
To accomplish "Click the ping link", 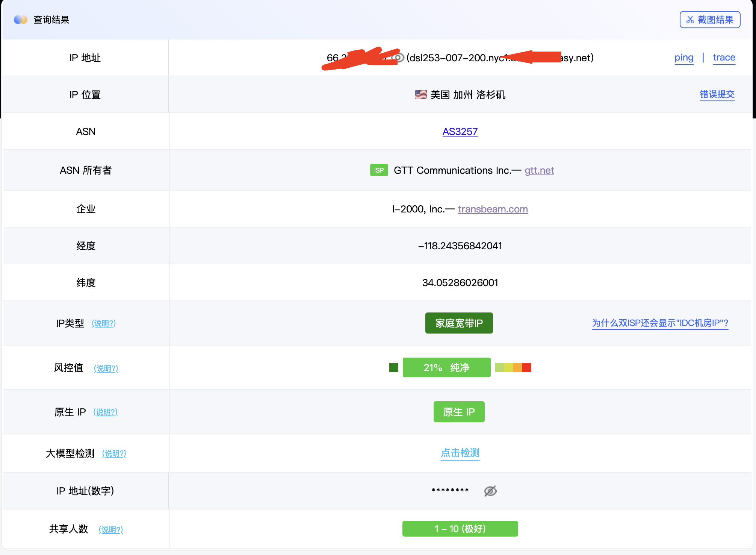I will click(684, 58).
